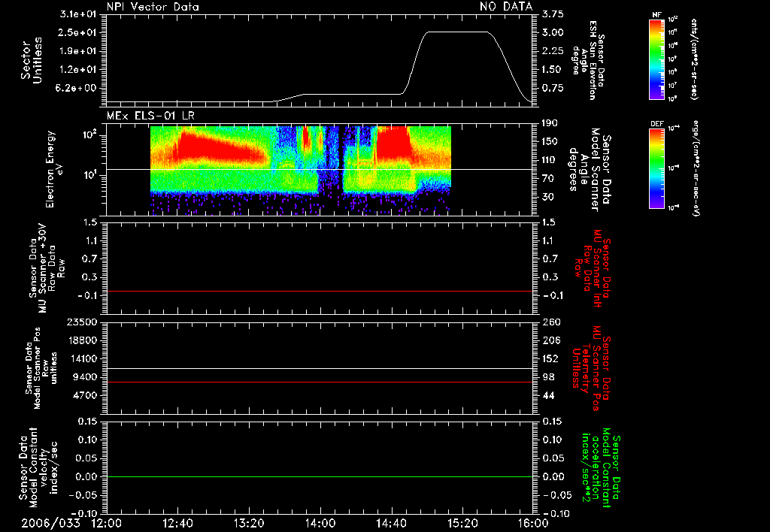Click the white horizontal line across the spectrogram
This screenshot has width=770, height=532.
click(x=319, y=169)
